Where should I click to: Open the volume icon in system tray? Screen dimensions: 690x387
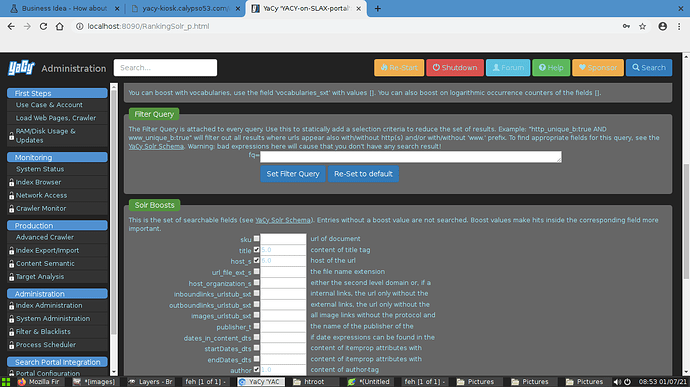pos(617,382)
